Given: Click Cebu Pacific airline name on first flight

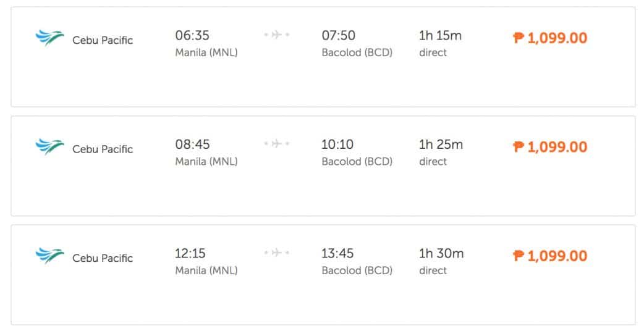Looking at the screenshot, I should (103, 41).
